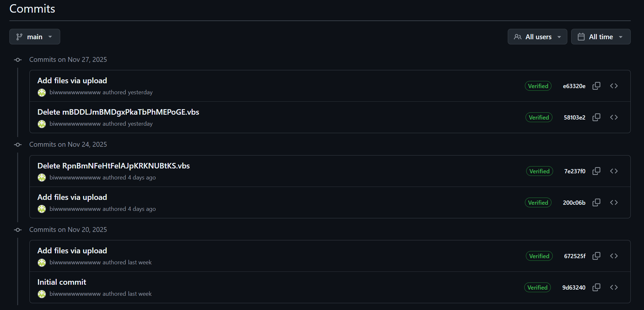The width and height of the screenshot is (644, 310).
Task: Open commit 58103e2 via its SHA link
Action: click(574, 117)
